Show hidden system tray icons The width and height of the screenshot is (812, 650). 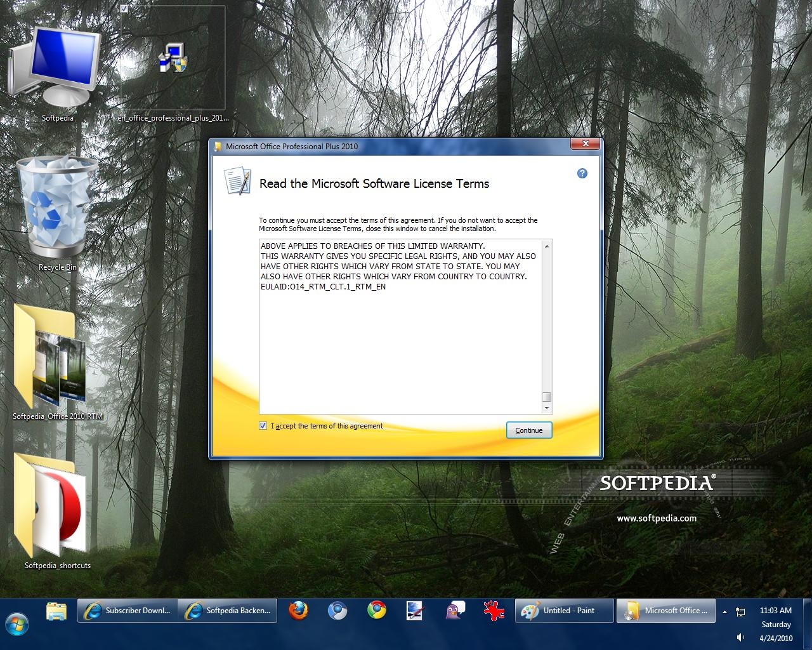724,612
